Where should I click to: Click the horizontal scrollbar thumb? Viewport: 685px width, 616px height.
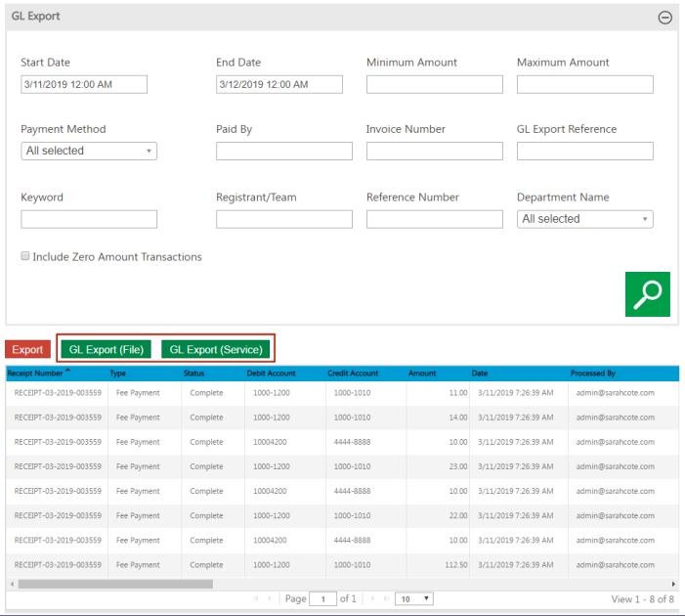point(115,584)
